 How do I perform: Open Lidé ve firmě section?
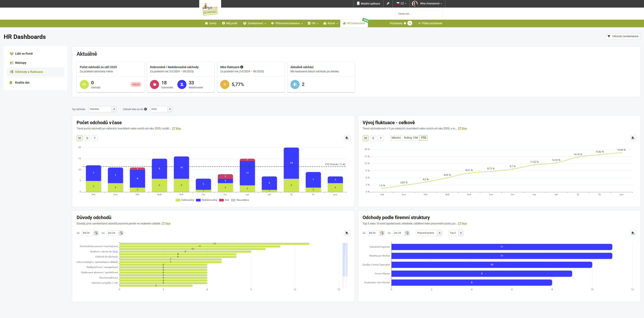36,54
